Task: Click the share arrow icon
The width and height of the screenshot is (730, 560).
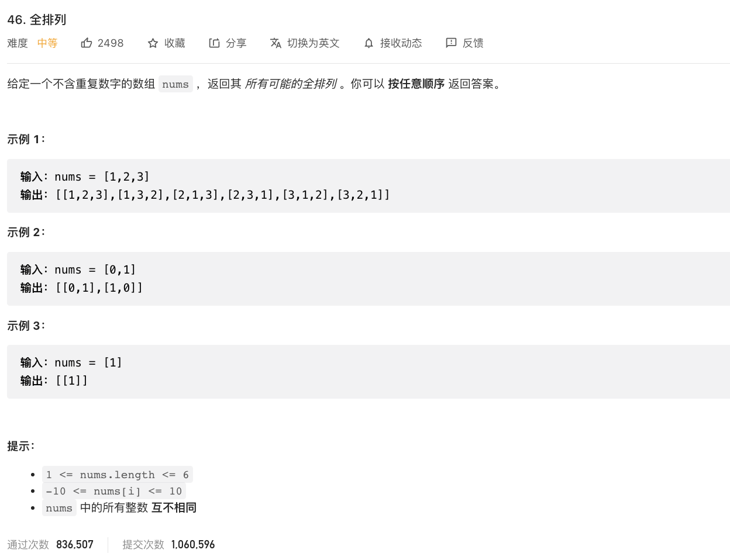Action: click(214, 43)
